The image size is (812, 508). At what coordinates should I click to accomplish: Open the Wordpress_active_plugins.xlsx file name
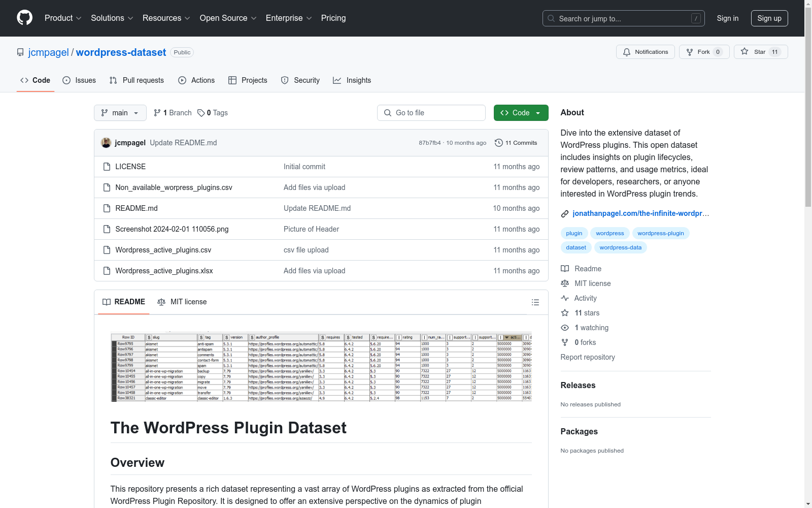(x=164, y=271)
